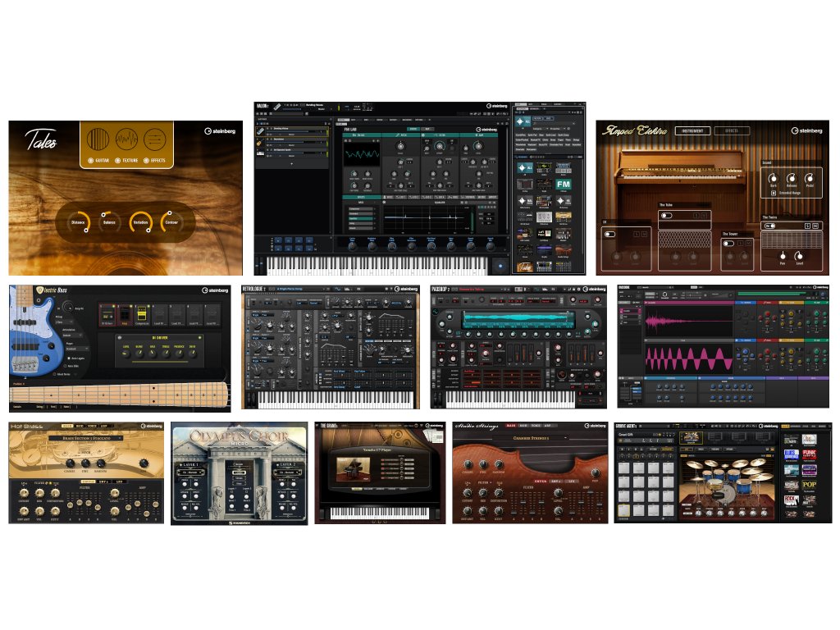840x630 pixels.
Task: Open the MOD tab in Hot Brass
Action: (80, 426)
